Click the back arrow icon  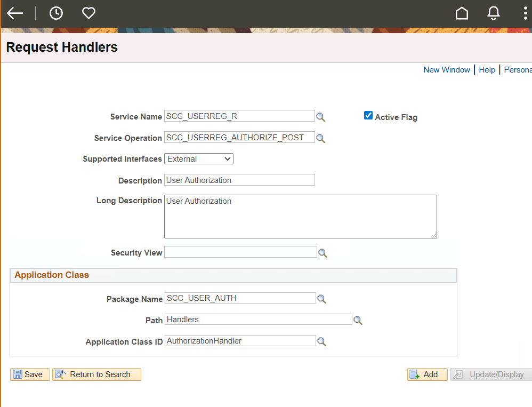click(x=15, y=13)
